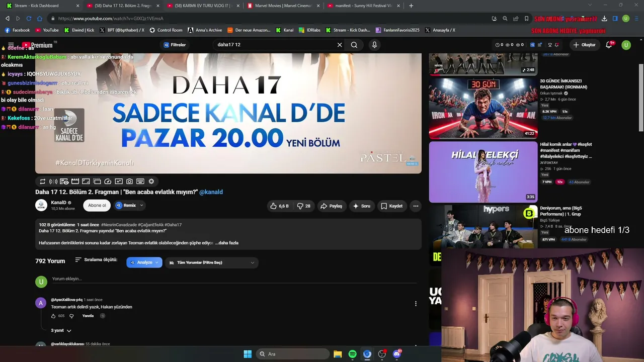
Task: Like the video with thumbs up
Action: click(279, 206)
